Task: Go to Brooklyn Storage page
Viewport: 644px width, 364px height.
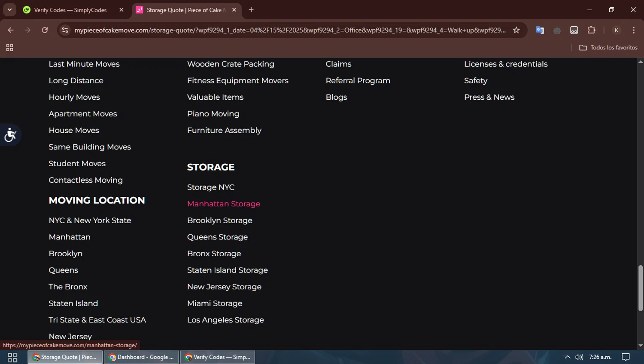Action: pyautogui.click(x=220, y=220)
